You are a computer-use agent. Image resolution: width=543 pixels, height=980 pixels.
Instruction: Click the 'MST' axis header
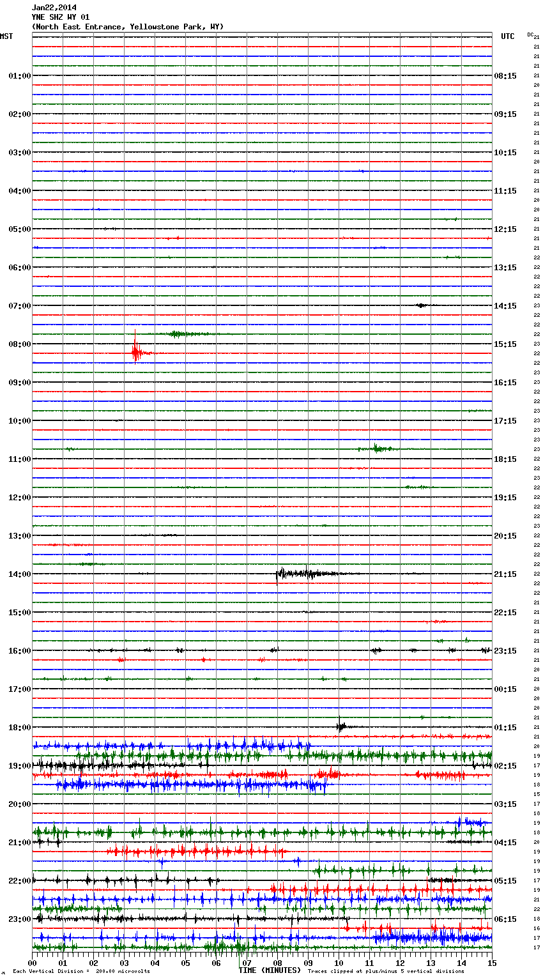pyautogui.click(x=6, y=36)
